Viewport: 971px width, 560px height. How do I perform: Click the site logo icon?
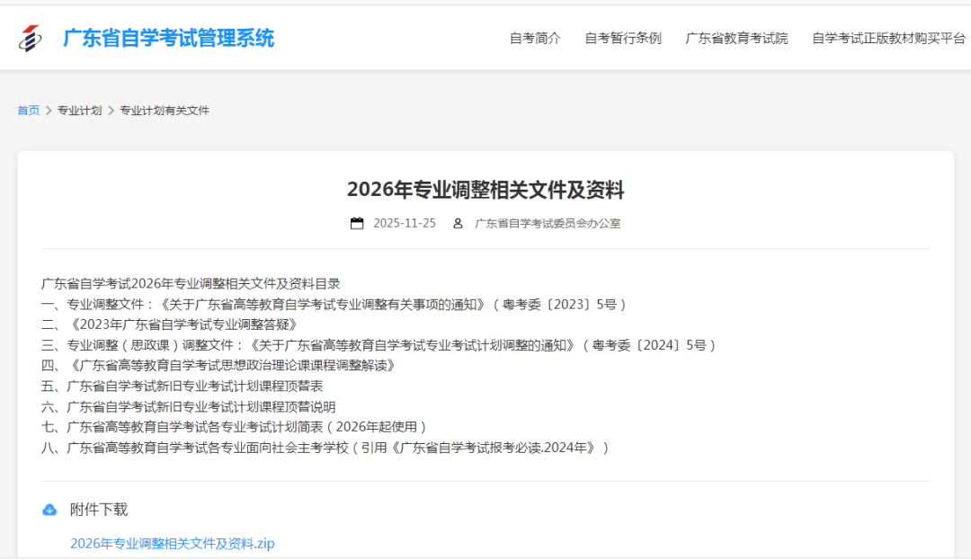[x=31, y=39]
